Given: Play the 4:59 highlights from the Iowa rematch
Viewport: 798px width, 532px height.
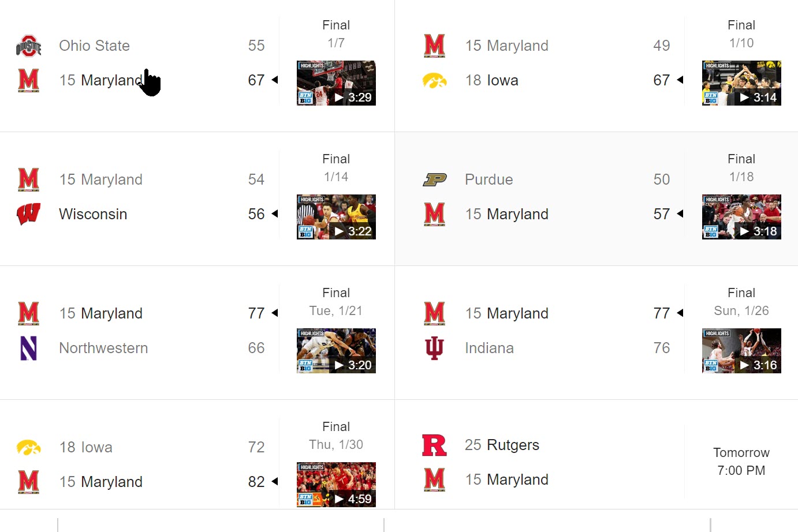Looking at the screenshot, I should click(336, 485).
